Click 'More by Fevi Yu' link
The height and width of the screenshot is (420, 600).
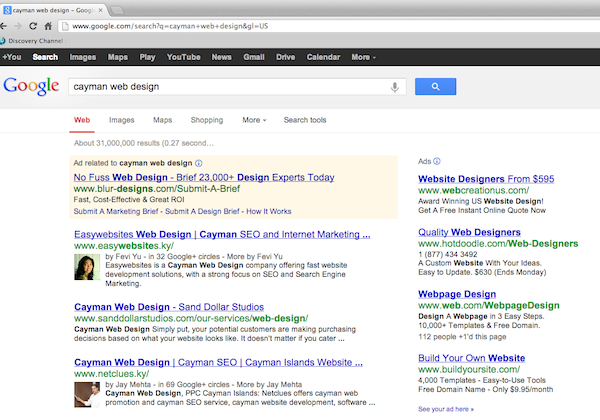pos(254,256)
